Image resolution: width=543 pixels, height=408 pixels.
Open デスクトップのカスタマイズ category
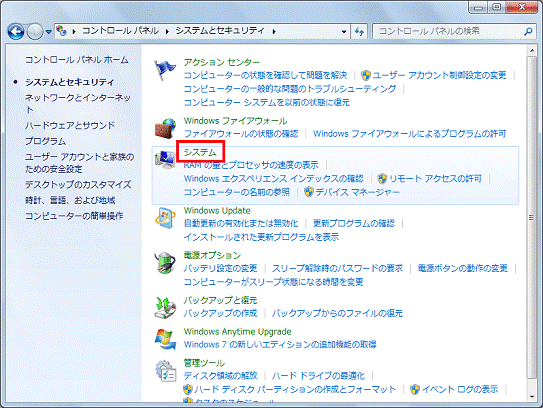78,185
